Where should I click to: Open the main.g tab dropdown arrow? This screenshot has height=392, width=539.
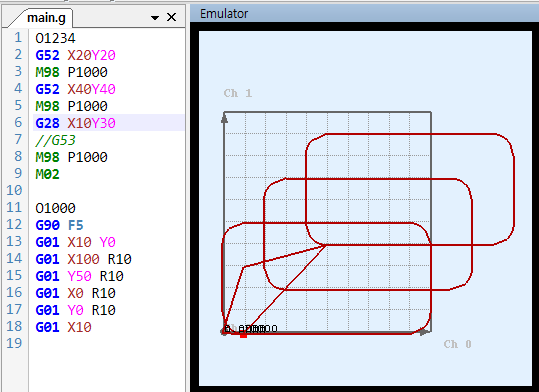(x=155, y=18)
